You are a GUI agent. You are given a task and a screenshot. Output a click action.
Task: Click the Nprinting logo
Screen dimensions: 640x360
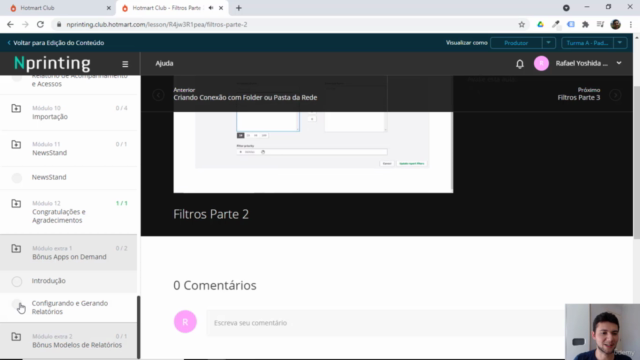(x=52, y=63)
